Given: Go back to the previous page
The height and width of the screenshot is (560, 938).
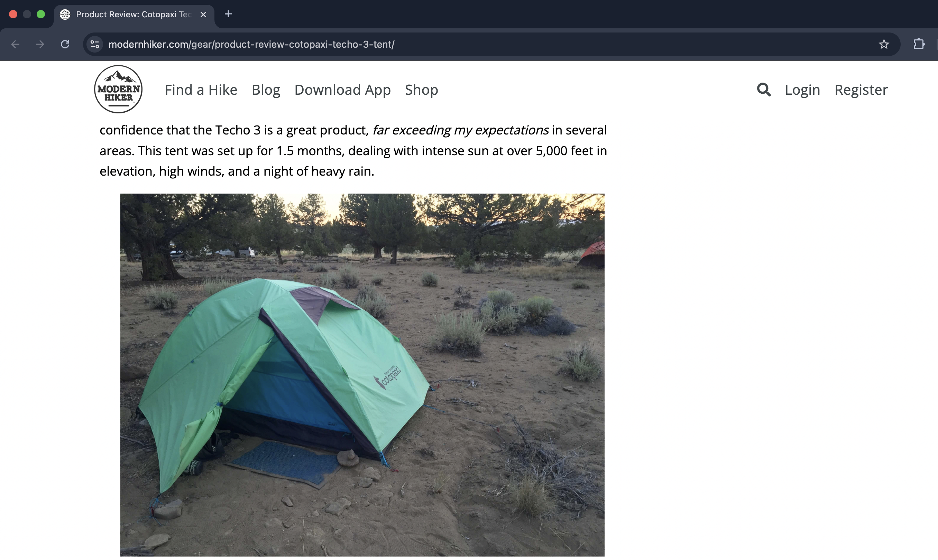Looking at the screenshot, I should [15, 45].
